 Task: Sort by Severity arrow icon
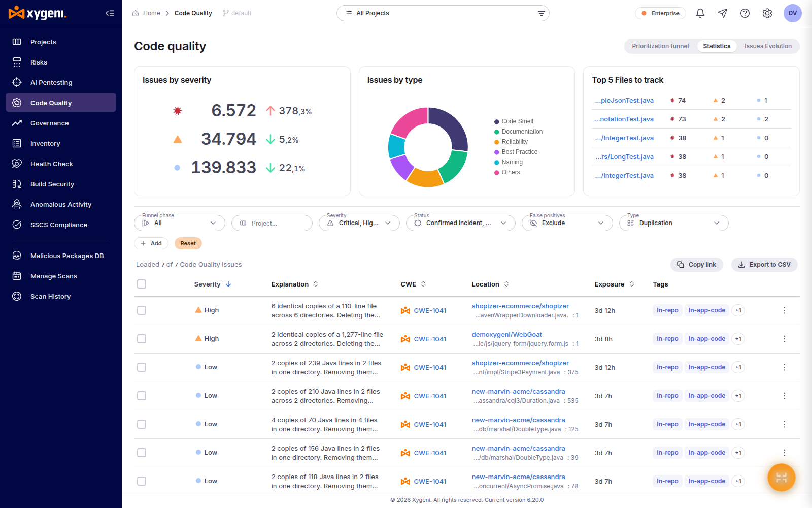point(228,284)
